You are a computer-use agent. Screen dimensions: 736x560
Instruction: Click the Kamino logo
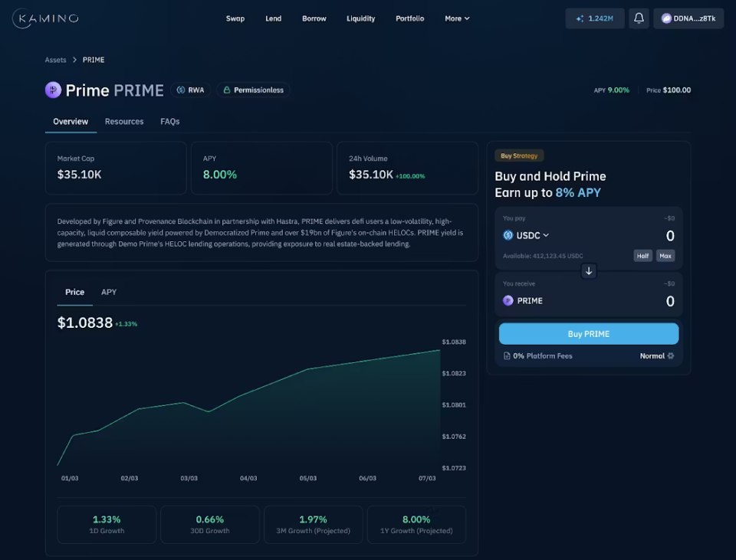[x=45, y=18]
